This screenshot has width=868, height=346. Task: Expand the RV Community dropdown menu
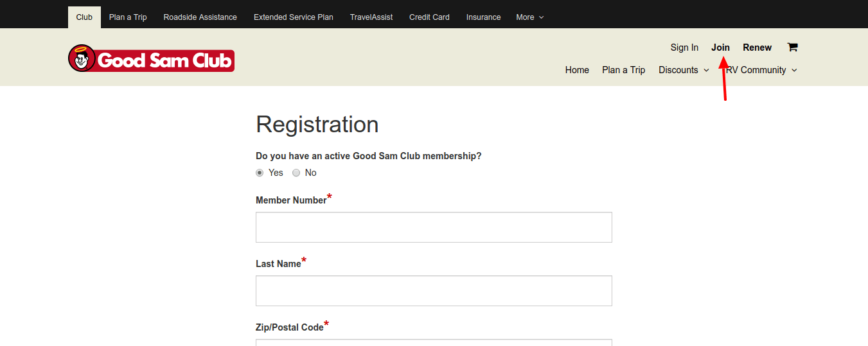[761, 70]
